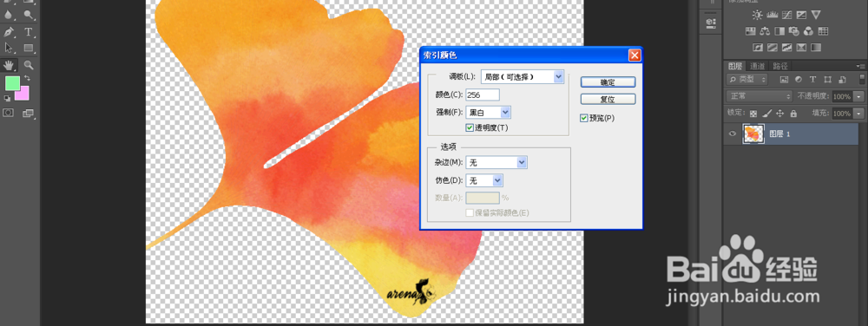Select the Zoom magnifier tool
The width and height of the screenshot is (868, 326).
[x=29, y=65]
